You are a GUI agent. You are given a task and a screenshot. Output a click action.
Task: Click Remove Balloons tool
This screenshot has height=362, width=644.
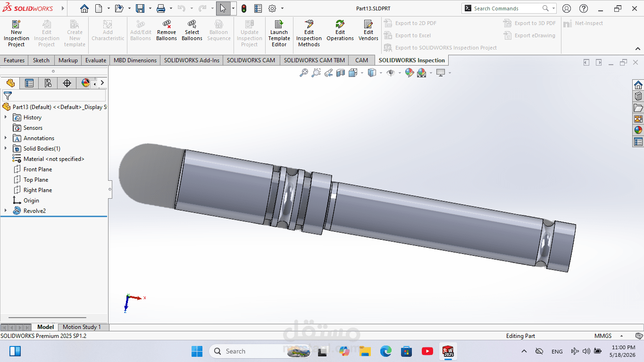pyautogui.click(x=167, y=31)
